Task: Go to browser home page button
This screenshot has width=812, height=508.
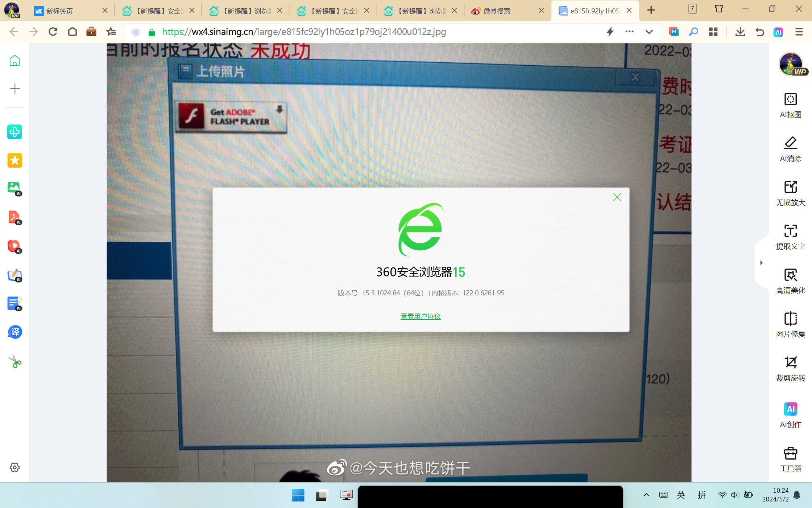Action: point(72,32)
